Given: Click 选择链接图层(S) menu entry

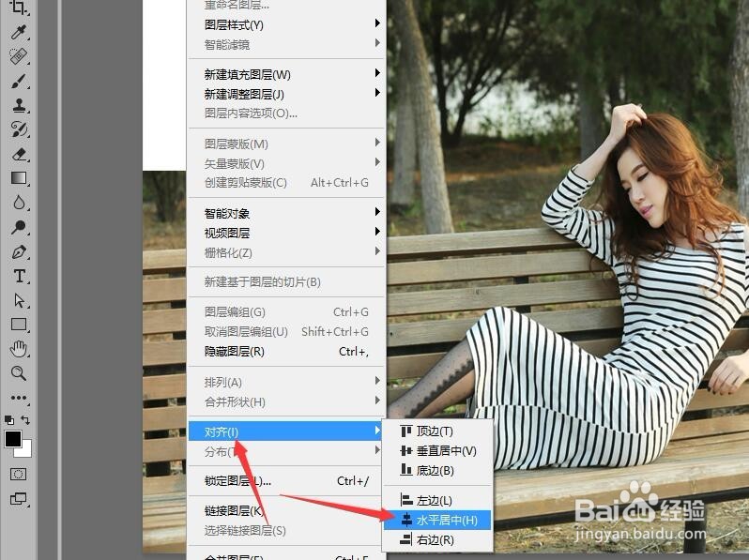Looking at the screenshot, I should click(x=285, y=530).
